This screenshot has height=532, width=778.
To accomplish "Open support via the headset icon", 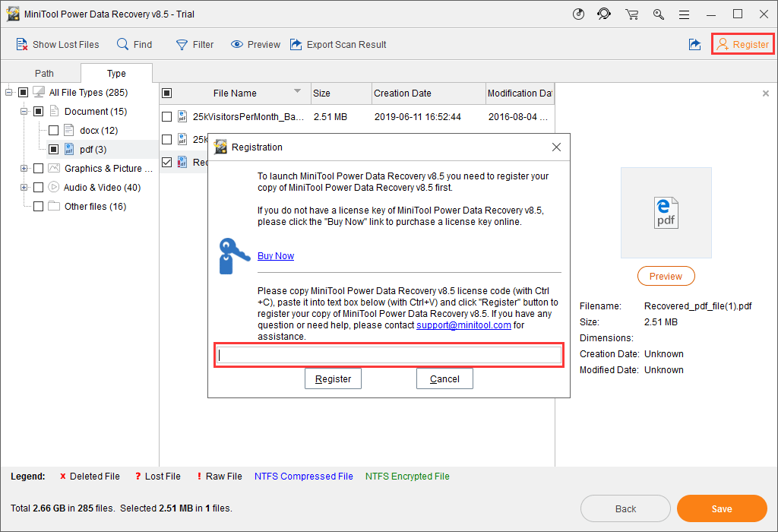I will click(x=604, y=14).
